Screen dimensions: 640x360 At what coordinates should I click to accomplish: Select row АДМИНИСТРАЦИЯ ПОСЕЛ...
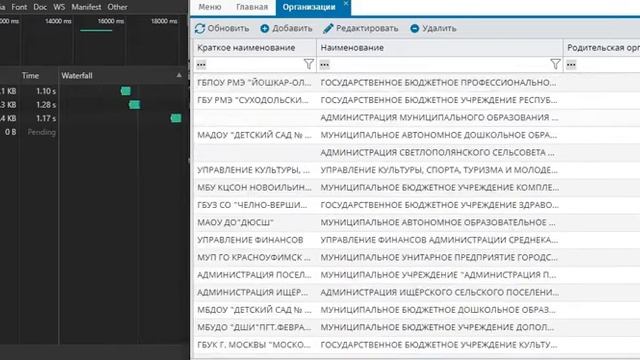point(416,275)
